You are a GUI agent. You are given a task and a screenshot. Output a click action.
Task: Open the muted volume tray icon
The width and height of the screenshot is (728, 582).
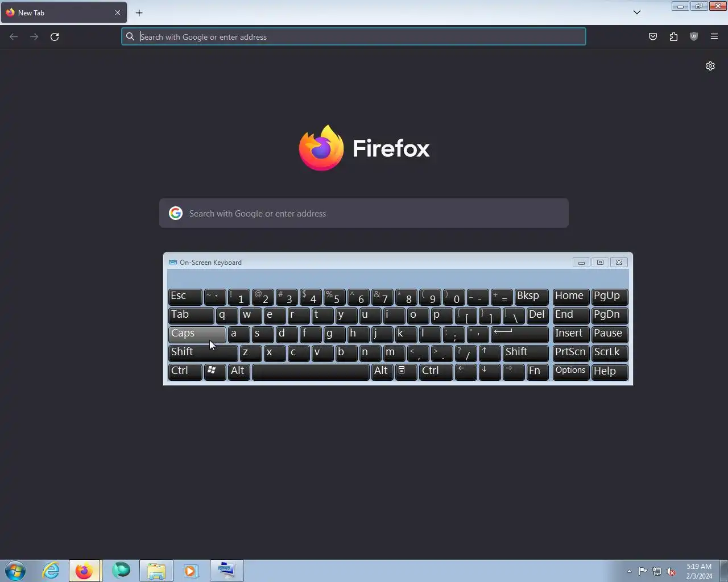point(671,572)
